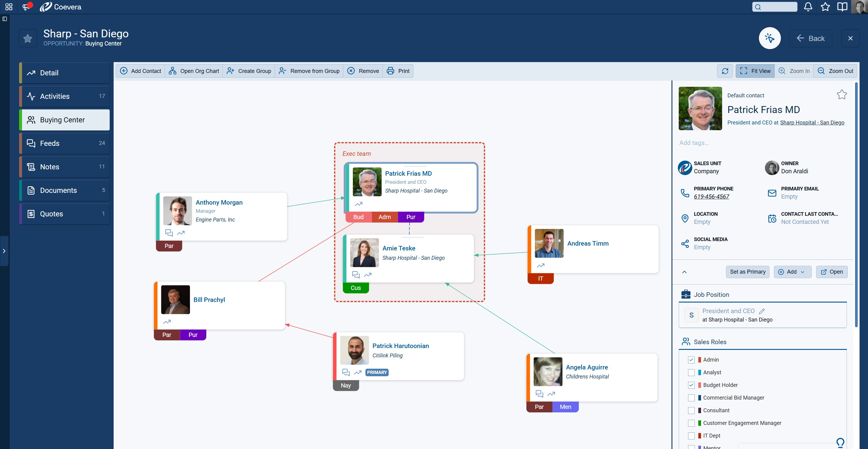Click the edit pencil next to President and CEO
Viewport: 868px width, 449px height.
[x=762, y=311]
